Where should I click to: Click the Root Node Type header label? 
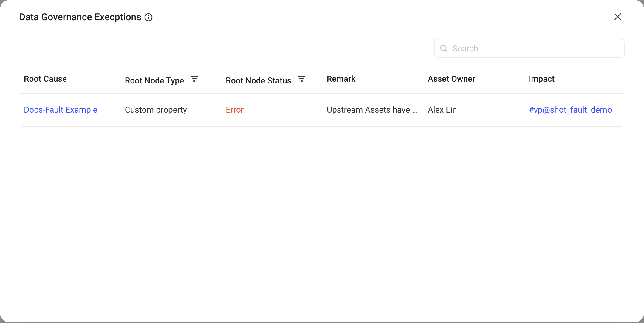coord(154,81)
